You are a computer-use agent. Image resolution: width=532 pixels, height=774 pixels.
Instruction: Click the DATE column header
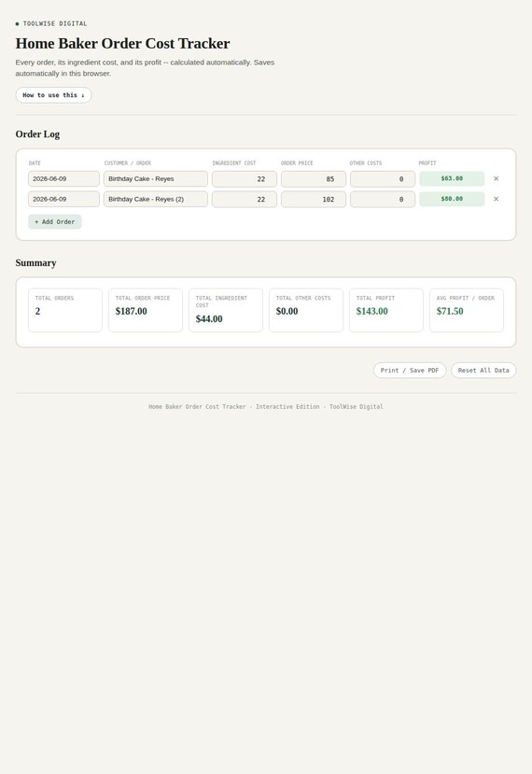click(x=35, y=162)
